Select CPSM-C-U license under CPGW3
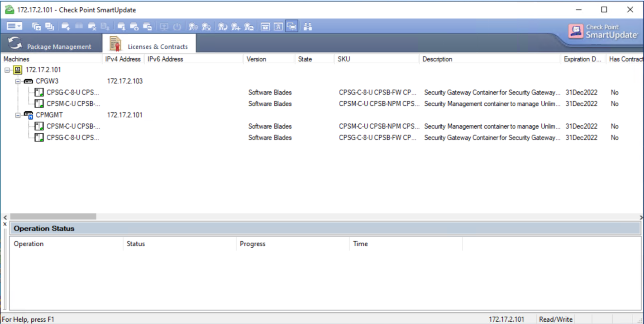 click(x=73, y=103)
